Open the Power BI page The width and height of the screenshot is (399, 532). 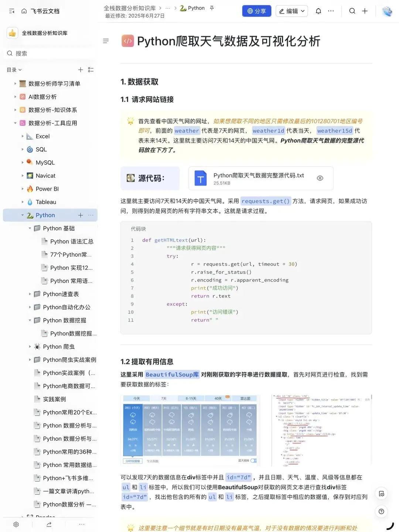tap(47, 189)
